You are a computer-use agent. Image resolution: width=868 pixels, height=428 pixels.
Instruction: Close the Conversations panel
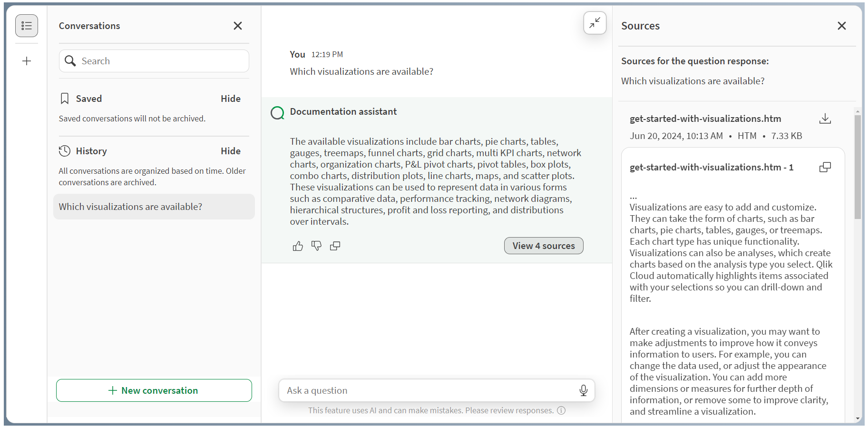(x=238, y=26)
